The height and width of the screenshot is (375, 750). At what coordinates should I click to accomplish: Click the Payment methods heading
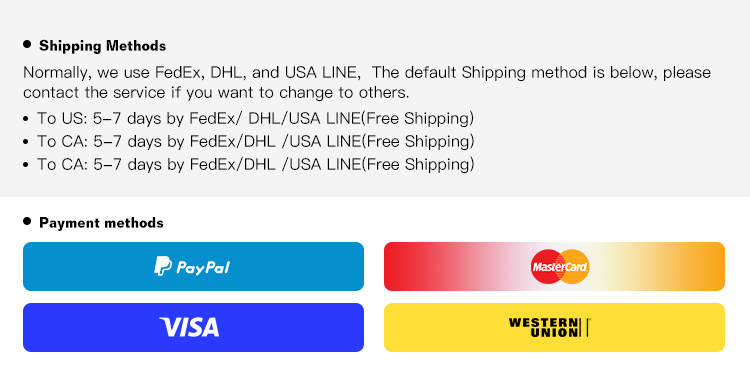(x=101, y=223)
